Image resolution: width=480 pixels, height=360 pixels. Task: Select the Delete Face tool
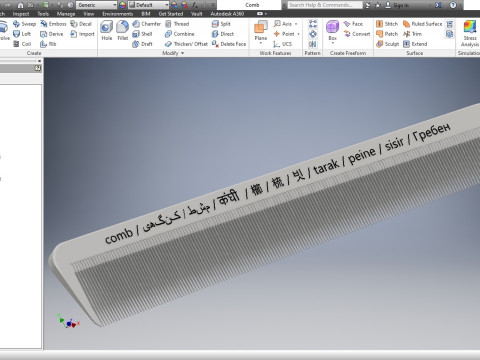[229, 44]
